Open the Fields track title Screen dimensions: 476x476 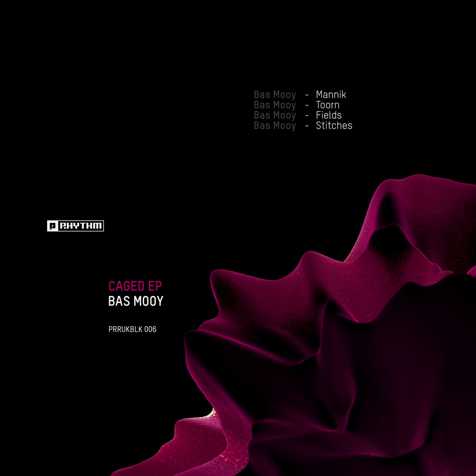328,115
